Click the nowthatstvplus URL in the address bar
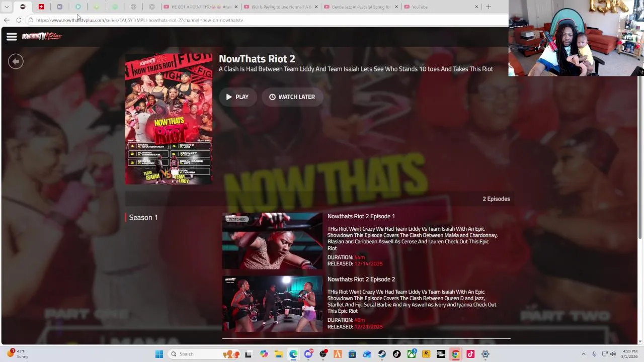Image resolution: width=644 pixels, height=362 pixels. pyautogui.click(x=139, y=20)
